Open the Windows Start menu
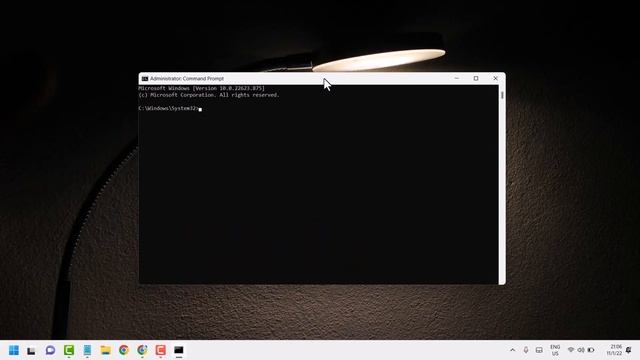Screen dimensions: 640x360 point(14,350)
